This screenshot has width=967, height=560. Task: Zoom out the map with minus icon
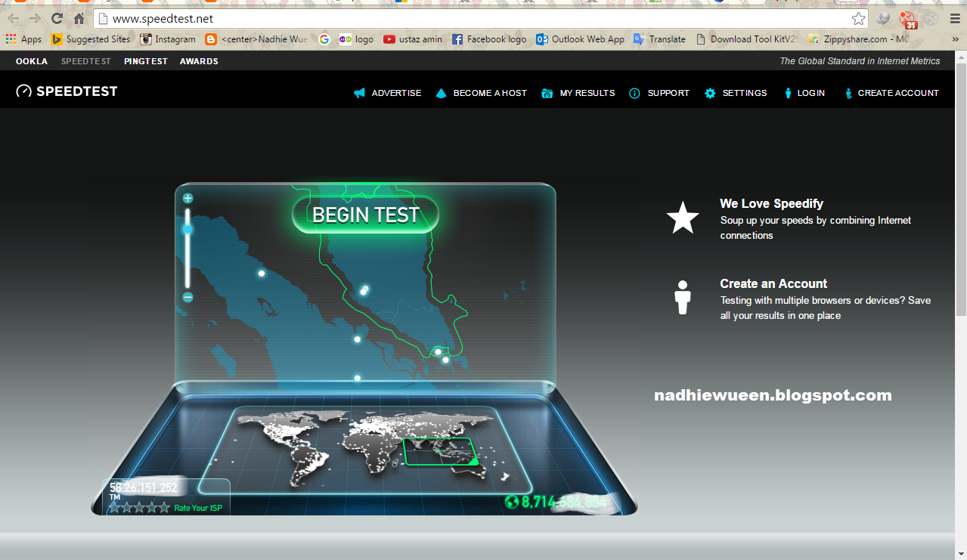(188, 297)
